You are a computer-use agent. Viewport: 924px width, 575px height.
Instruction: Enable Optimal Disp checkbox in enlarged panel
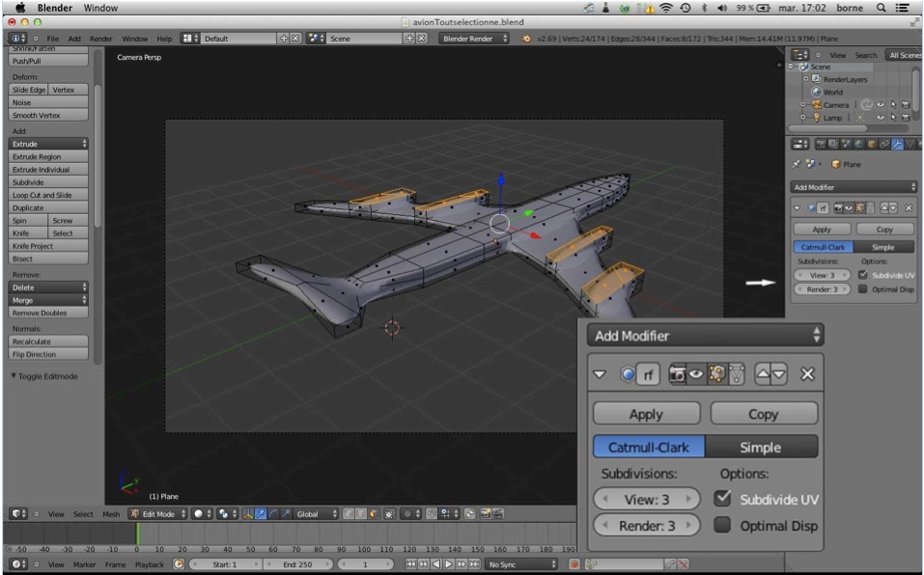pyautogui.click(x=722, y=526)
